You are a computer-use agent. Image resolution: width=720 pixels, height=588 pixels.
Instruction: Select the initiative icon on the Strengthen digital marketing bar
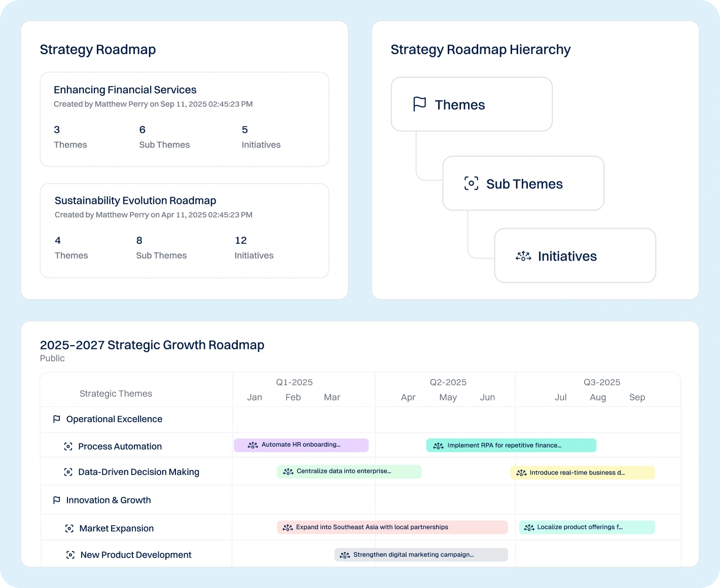[x=345, y=555]
